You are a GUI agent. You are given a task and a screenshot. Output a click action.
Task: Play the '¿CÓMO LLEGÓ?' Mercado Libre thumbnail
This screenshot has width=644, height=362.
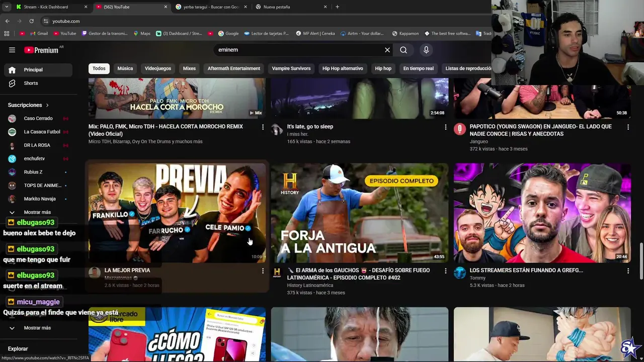click(177, 334)
